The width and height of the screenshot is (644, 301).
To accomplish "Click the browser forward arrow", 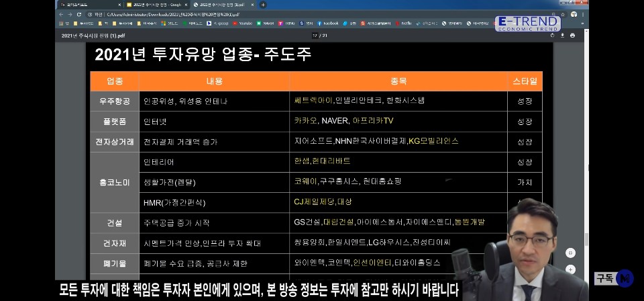I will click(x=70, y=14).
